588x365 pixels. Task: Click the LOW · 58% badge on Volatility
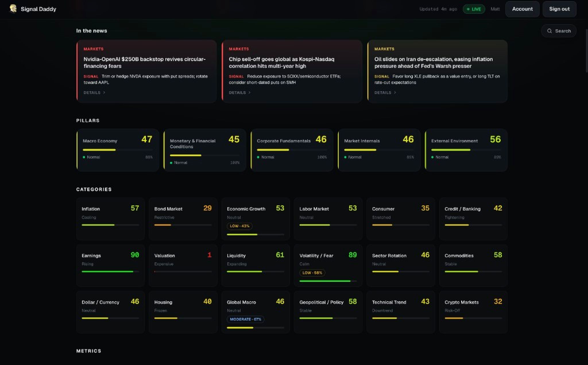[x=312, y=273]
